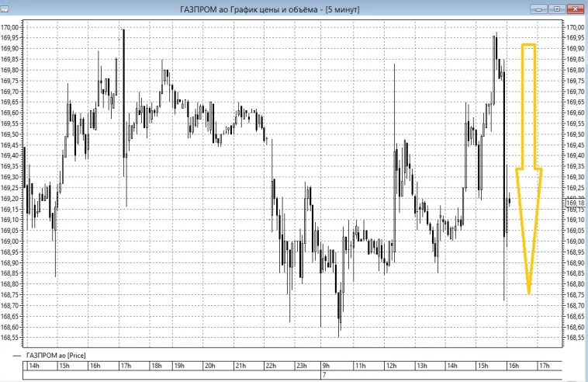Click '169,85' on the right price scale
Viewport: 588px width, 382px height.
pos(576,59)
